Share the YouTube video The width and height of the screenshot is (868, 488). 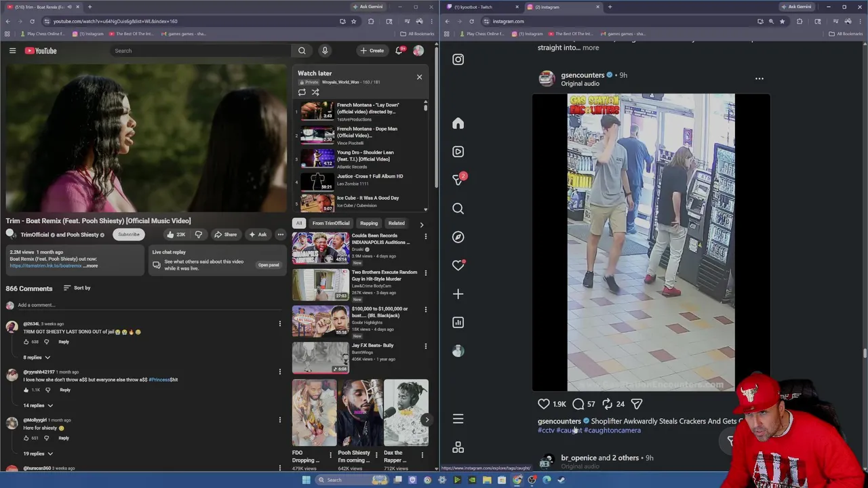tap(225, 235)
